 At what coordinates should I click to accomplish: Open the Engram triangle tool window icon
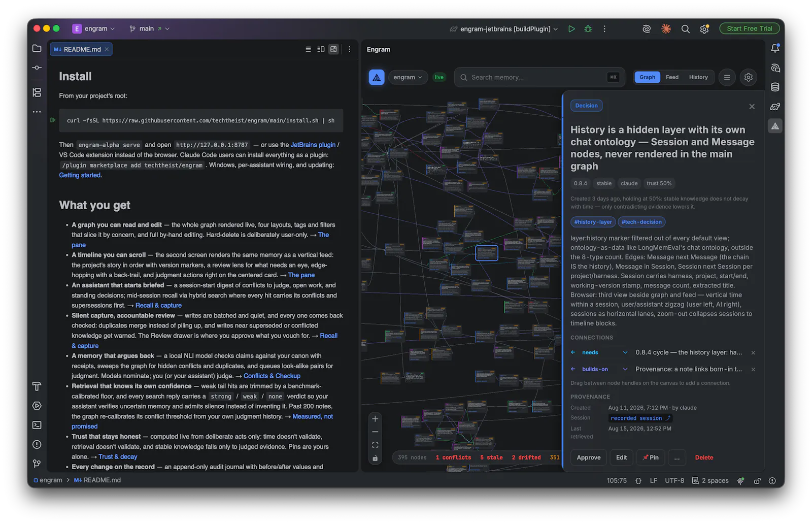pos(775,126)
